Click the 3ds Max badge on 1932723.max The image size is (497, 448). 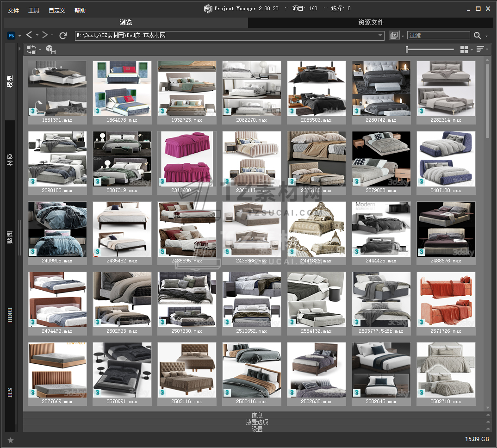tap(162, 111)
